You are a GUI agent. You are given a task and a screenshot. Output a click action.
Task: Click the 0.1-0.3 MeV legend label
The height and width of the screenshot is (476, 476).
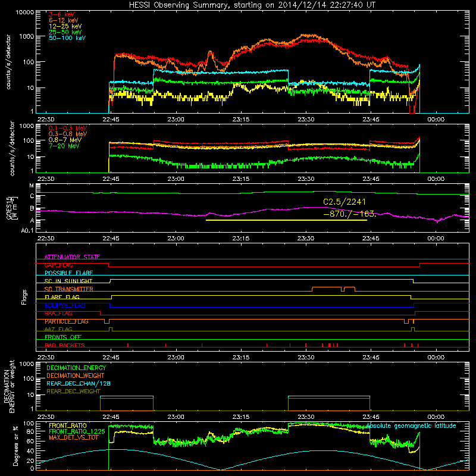[x=68, y=128]
